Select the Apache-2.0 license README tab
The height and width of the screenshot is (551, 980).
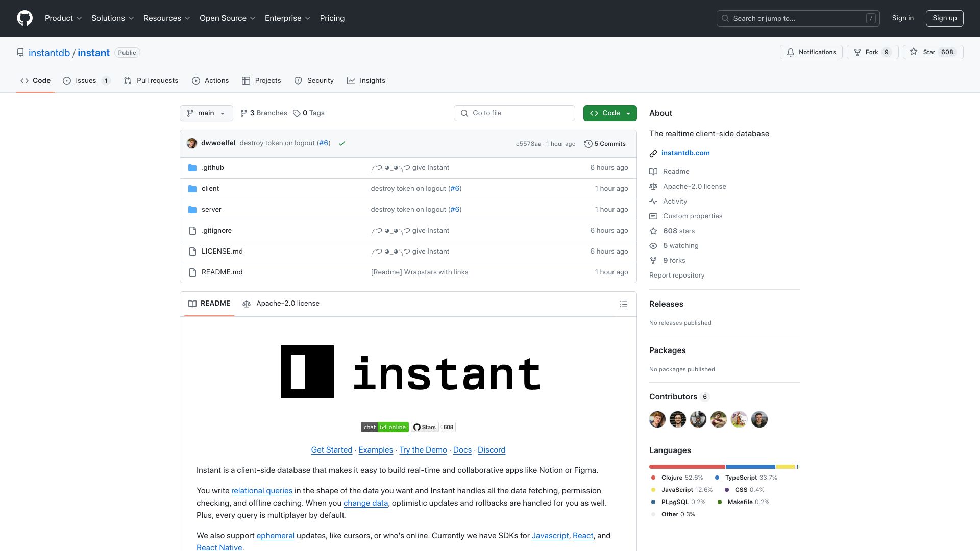click(x=281, y=304)
